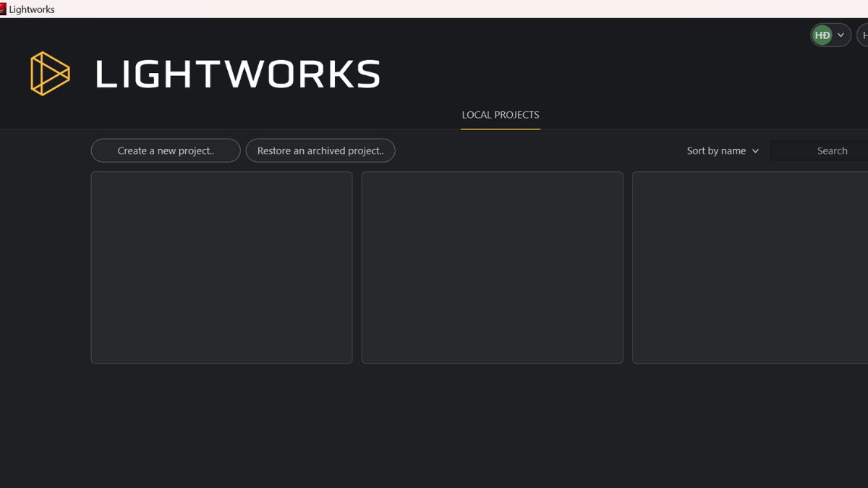Click the Lightworks logo icon
This screenshot has height=488, width=868.
[50, 74]
